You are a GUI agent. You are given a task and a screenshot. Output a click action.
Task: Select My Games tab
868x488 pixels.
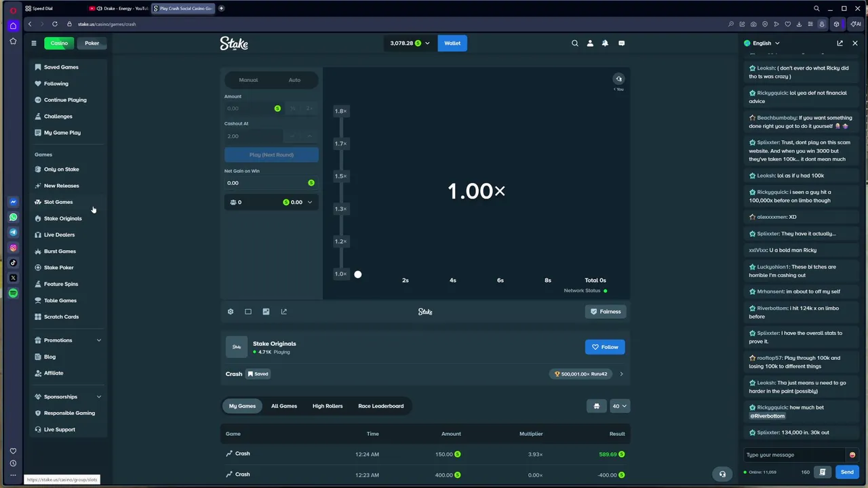(x=242, y=406)
